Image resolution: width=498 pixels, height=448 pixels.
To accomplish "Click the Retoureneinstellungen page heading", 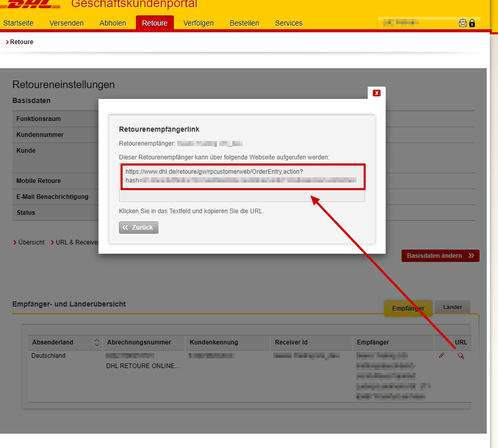I will [64, 85].
